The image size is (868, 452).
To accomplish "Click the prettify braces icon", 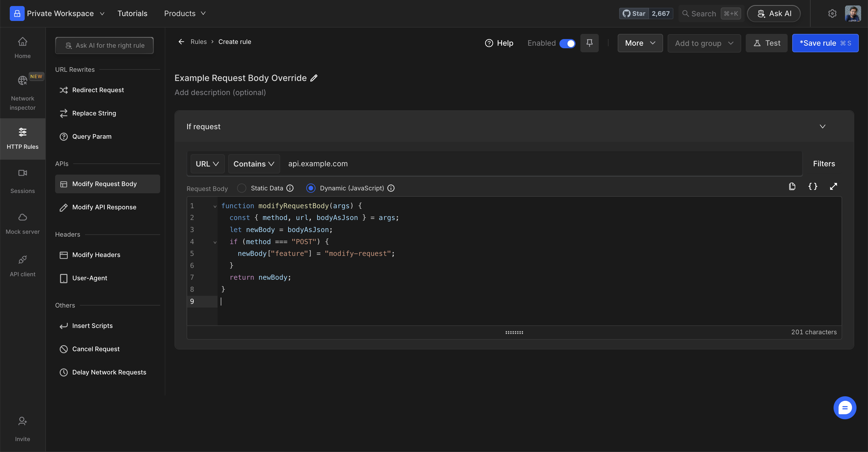I will tap(813, 186).
